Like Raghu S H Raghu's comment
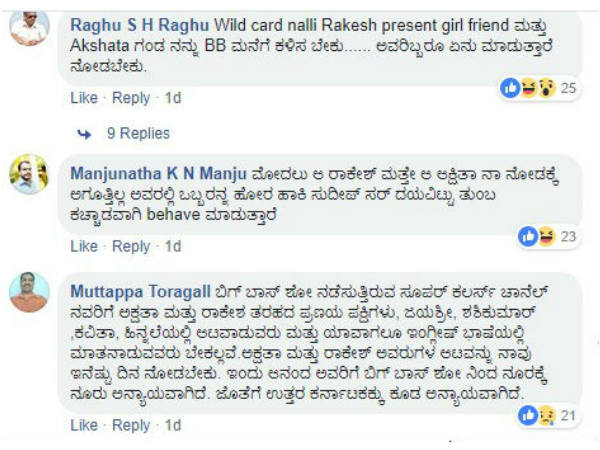This screenshot has width=600, height=450. pos(84,98)
